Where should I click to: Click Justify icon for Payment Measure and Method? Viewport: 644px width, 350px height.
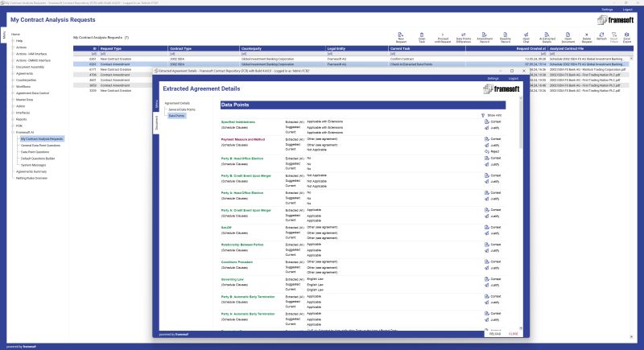pyautogui.click(x=487, y=146)
